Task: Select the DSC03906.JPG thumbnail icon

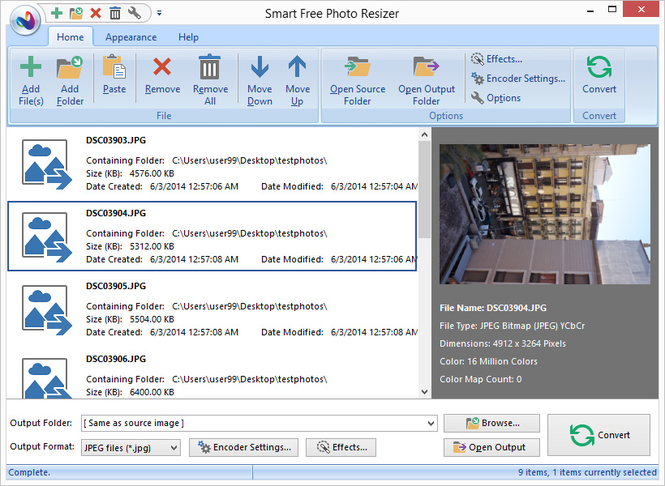Action: (46, 377)
